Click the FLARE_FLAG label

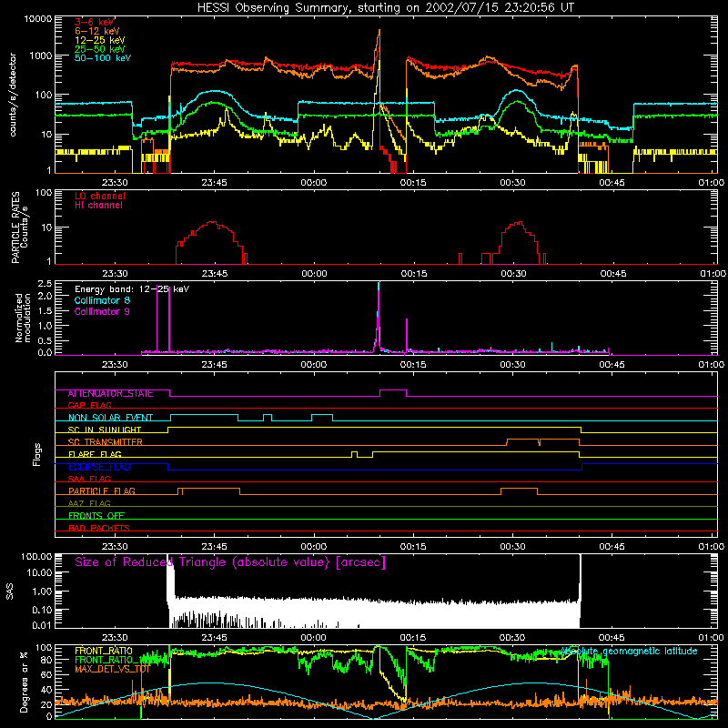click(x=95, y=454)
